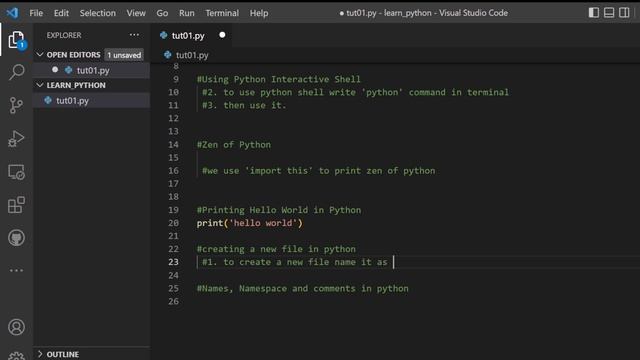Open the Selection menu
This screenshot has width=640, height=360.
[x=98, y=13]
